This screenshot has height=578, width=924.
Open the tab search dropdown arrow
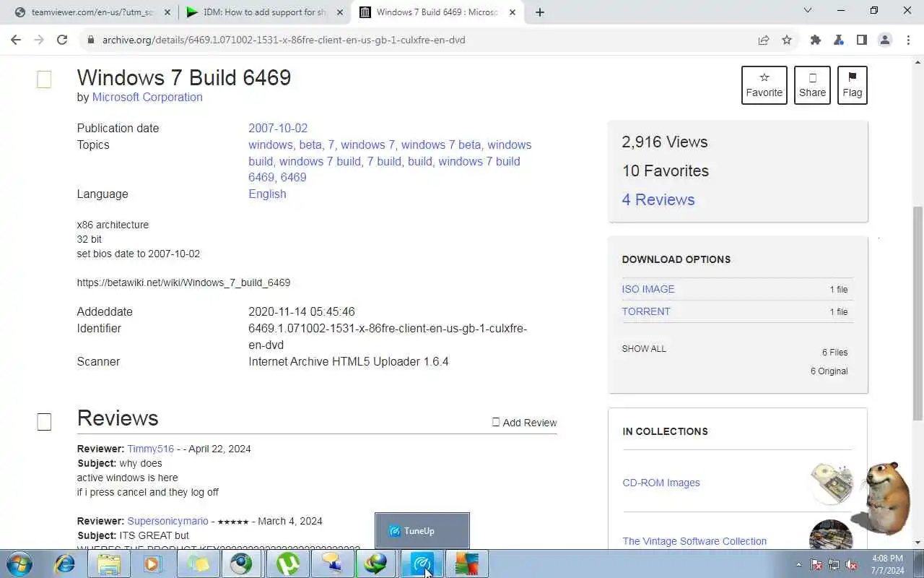coord(808,11)
